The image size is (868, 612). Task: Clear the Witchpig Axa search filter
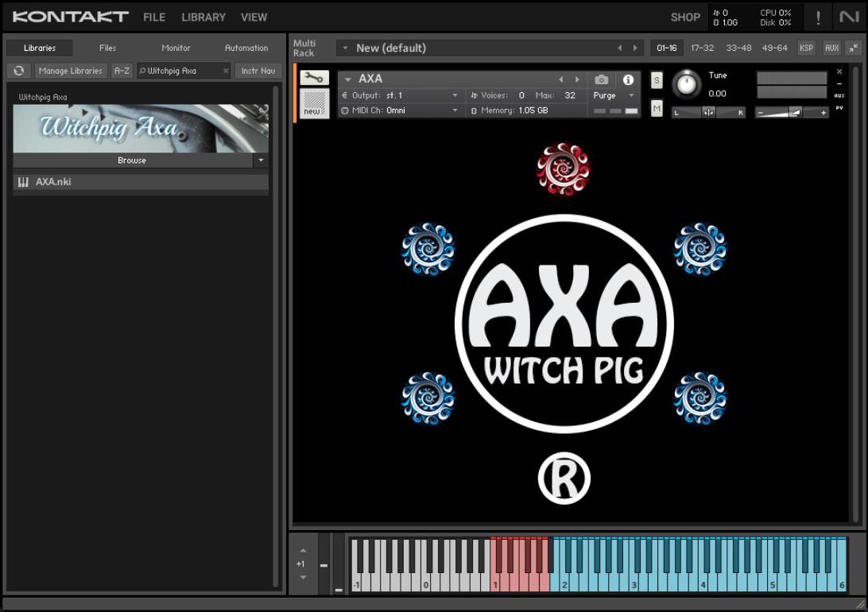[225, 71]
